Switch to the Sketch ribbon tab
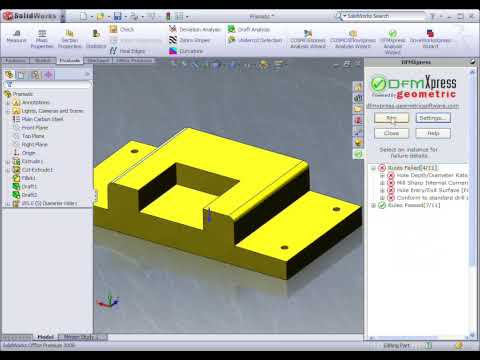The height and width of the screenshot is (360, 480). point(43,60)
